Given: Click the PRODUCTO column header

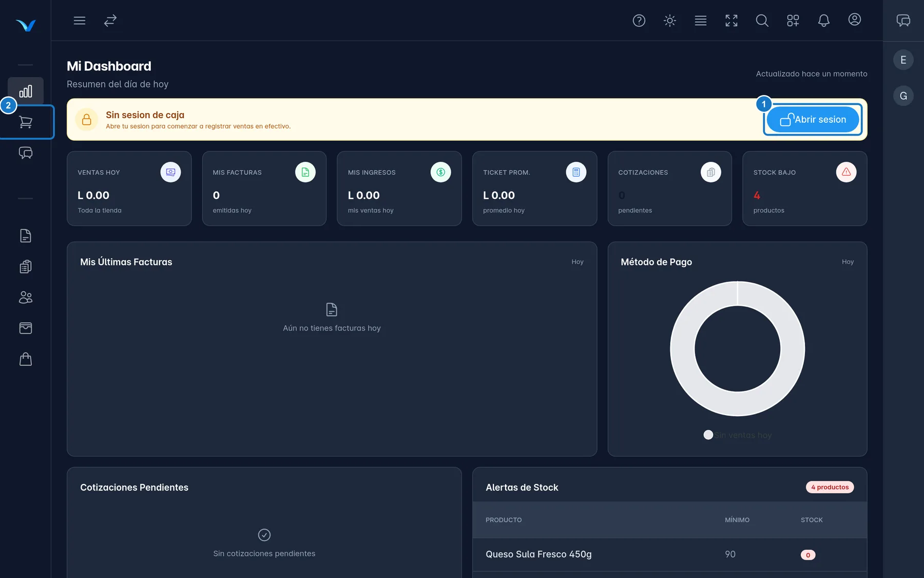Looking at the screenshot, I should point(504,520).
